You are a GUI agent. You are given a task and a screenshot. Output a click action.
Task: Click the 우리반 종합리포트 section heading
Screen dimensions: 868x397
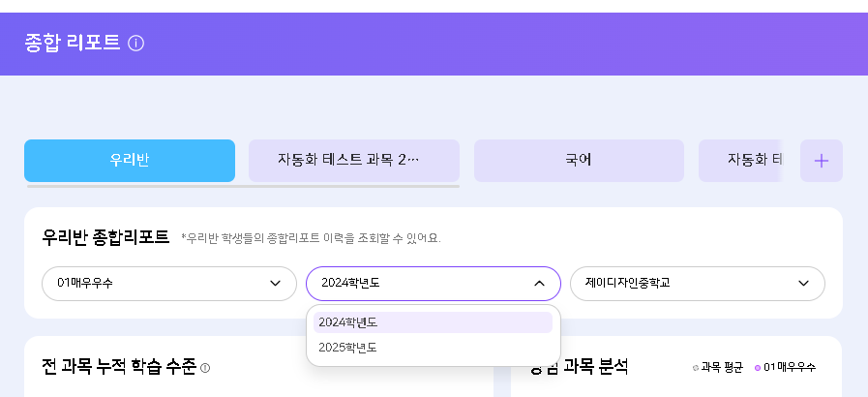click(x=105, y=236)
